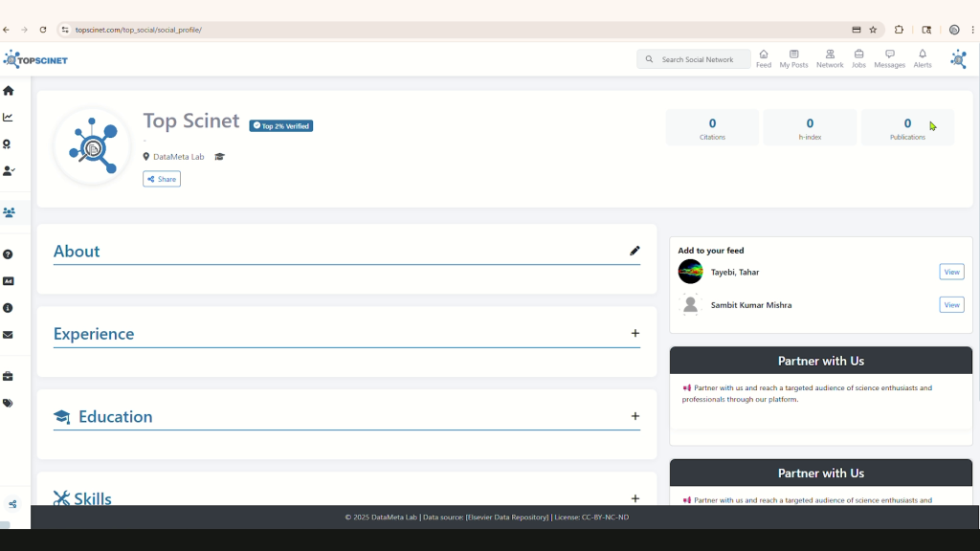
Task: Open the question mark help icon
Action: coord(9,254)
